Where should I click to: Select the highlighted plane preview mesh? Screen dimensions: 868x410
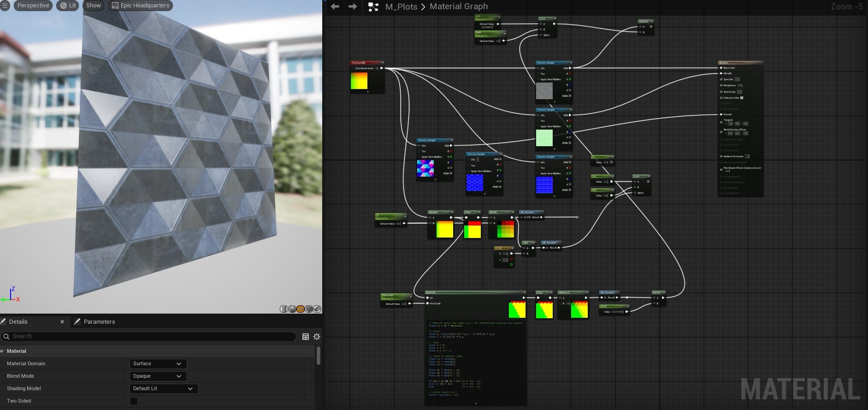pyautogui.click(x=301, y=309)
